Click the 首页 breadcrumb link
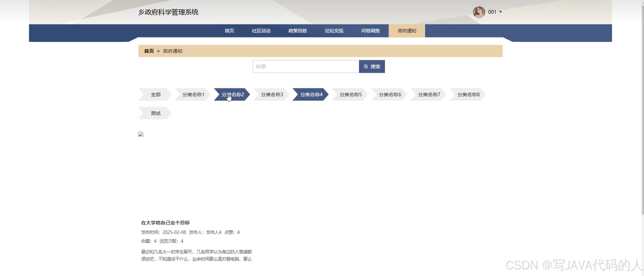The image size is (644, 276). tap(149, 51)
